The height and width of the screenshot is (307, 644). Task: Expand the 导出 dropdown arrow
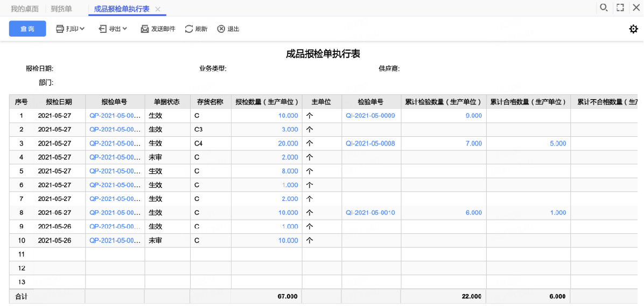pyautogui.click(x=124, y=29)
